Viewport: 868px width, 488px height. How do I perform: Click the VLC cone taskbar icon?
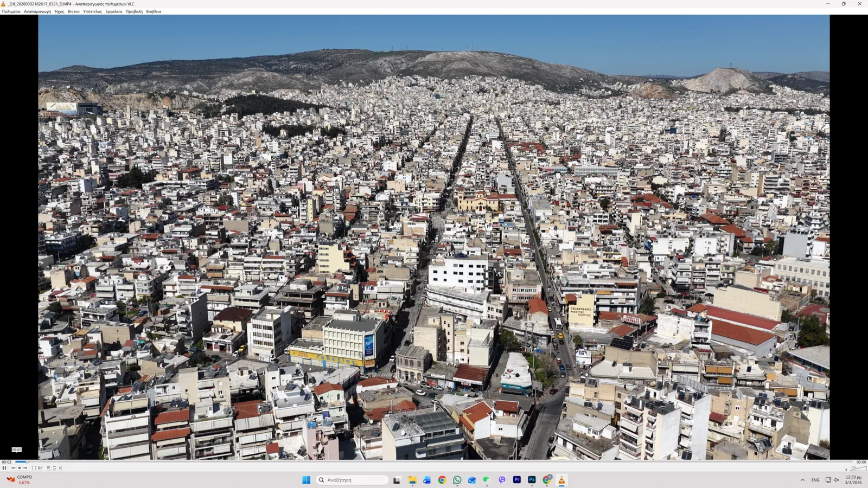(x=561, y=480)
